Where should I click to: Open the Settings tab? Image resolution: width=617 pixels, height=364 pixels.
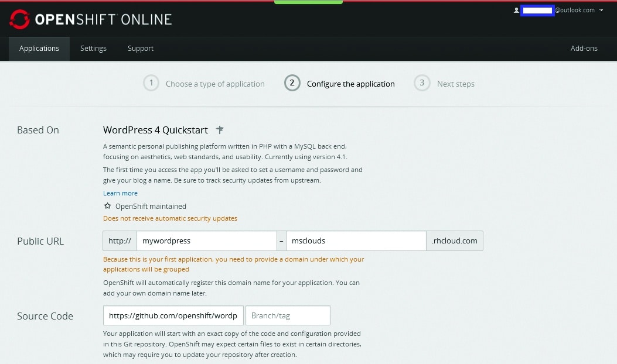[x=93, y=49]
